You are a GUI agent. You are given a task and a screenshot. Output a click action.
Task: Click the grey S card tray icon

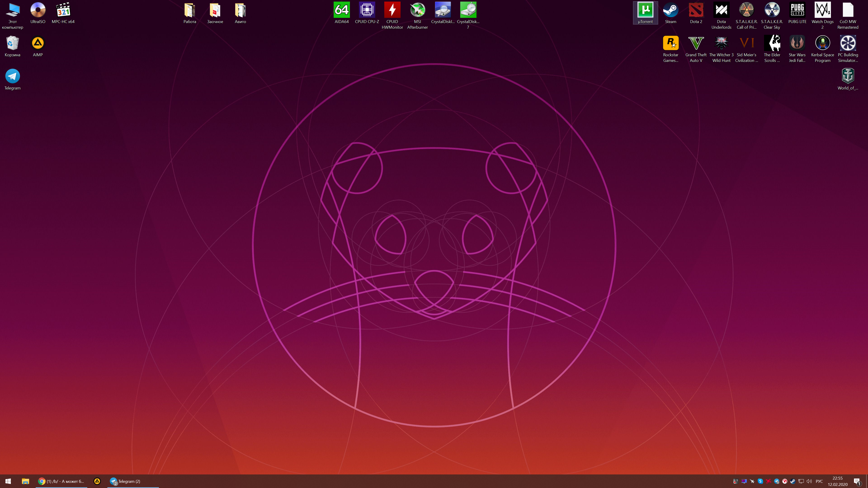(736, 481)
